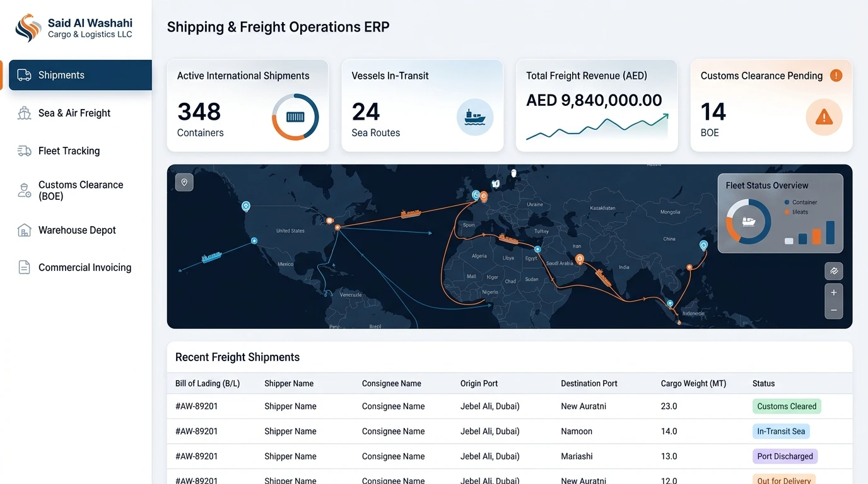Click the 23.0 cargo weight value
The height and width of the screenshot is (484, 868).
pos(669,406)
